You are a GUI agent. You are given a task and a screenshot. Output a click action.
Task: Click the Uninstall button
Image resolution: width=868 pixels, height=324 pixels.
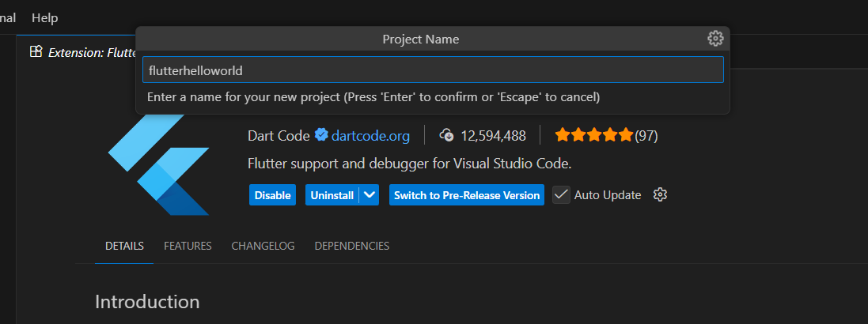[x=332, y=195]
